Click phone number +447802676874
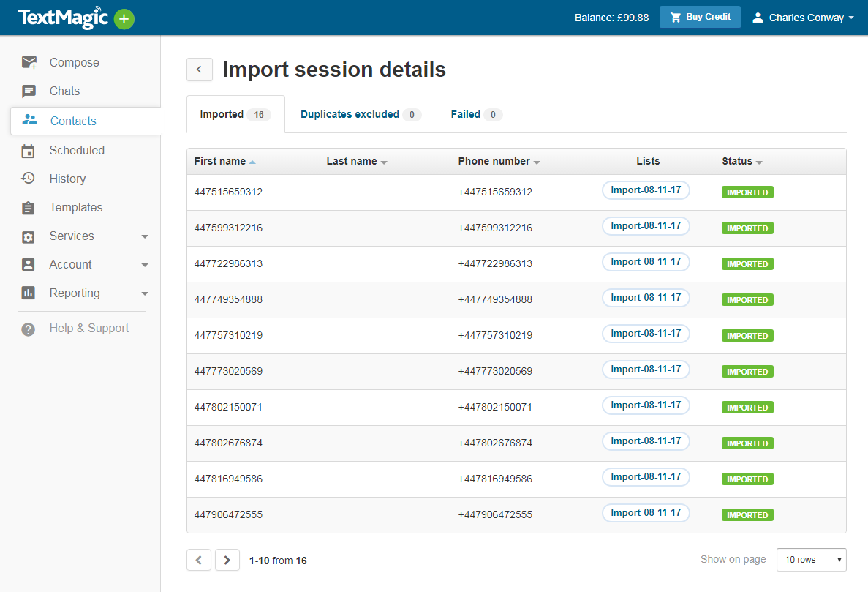 [x=495, y=443]
